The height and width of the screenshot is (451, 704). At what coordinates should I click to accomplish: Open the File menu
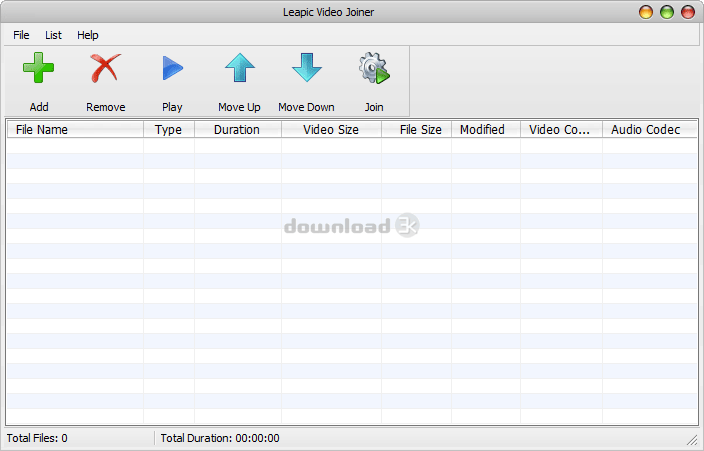(x=21, y=35)
